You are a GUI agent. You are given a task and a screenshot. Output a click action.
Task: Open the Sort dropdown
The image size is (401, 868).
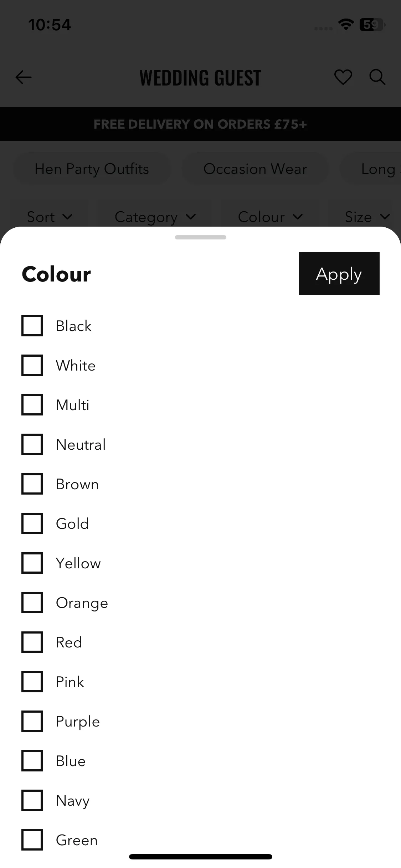click(x=50, y=217)
